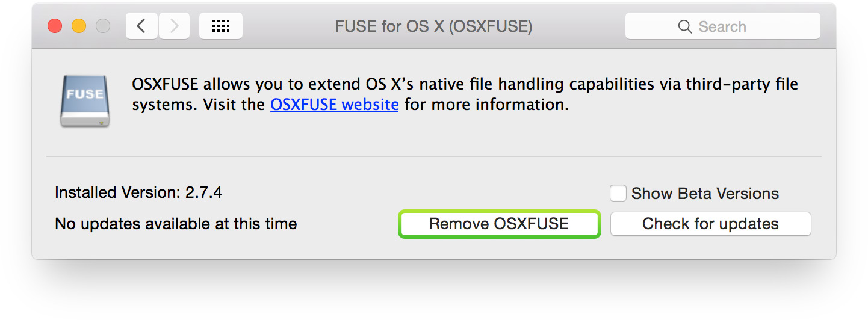Click the "FUSE for OS X (OSXFUSE)" window title

pyautogui.click(x=433, y=26)
